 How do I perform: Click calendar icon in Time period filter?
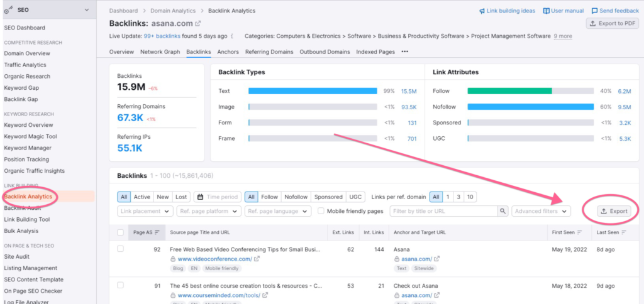pos(201,197)
